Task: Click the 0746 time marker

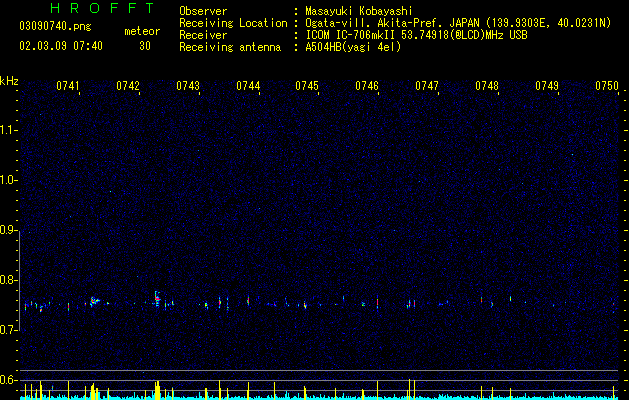Action: (367, 86)
